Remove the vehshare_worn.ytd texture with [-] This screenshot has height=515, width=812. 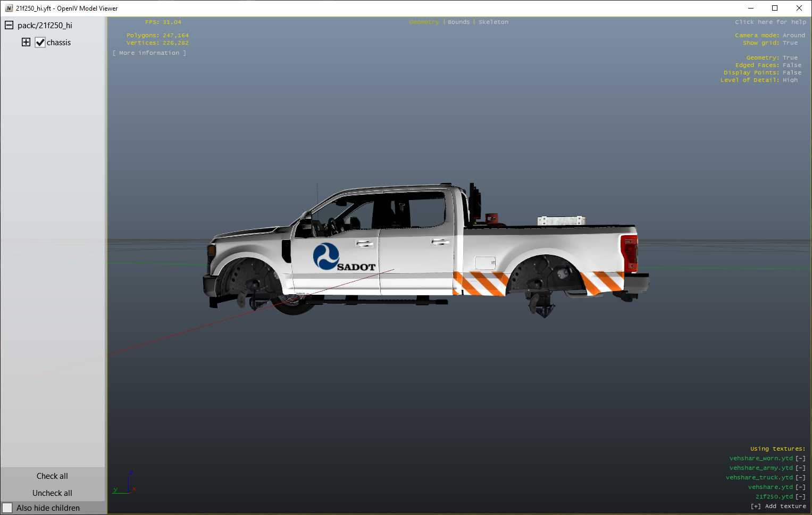800,459
